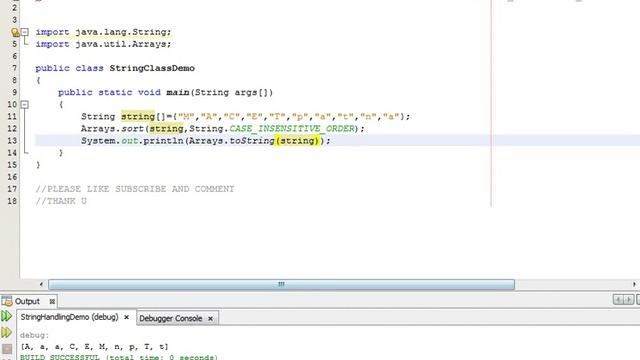Viewport: 640px width, 360px height.
Task: Click the "main" method name
Action: click(178, 92)
